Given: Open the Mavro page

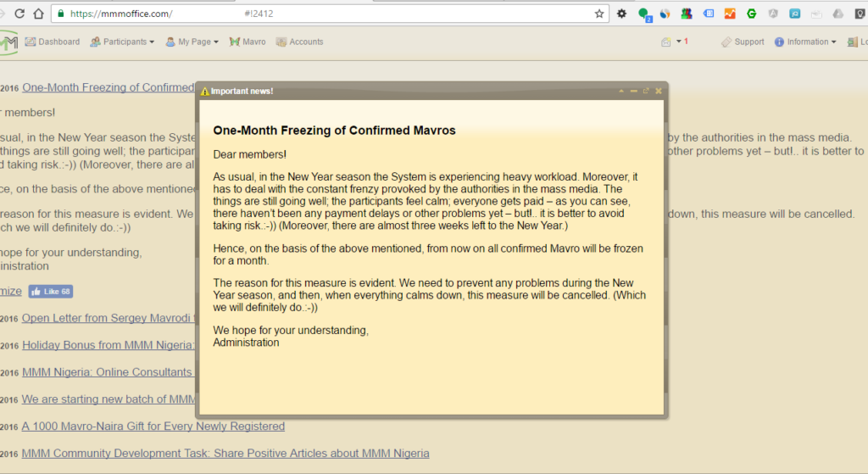Looking at the screenshot, I should point(248,42).
